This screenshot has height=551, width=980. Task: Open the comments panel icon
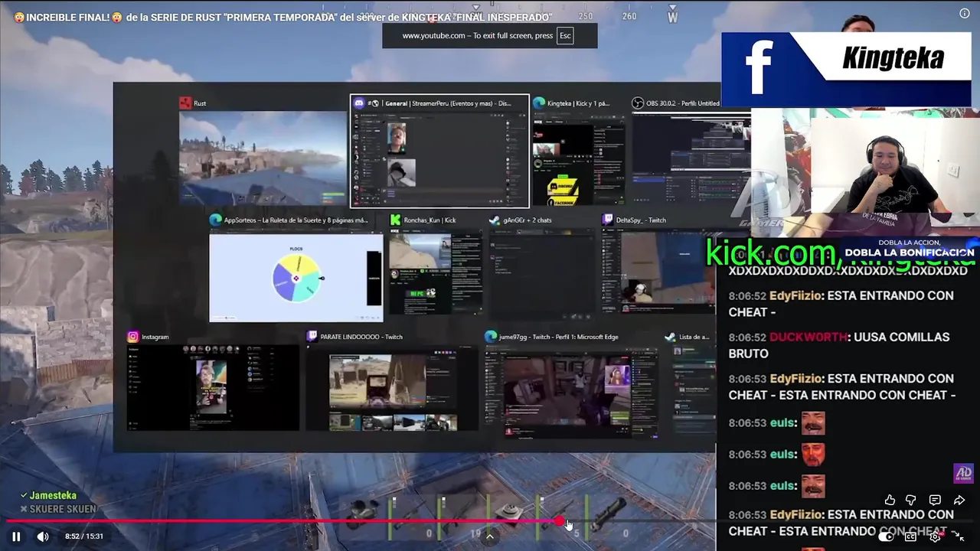coord(935,500)
